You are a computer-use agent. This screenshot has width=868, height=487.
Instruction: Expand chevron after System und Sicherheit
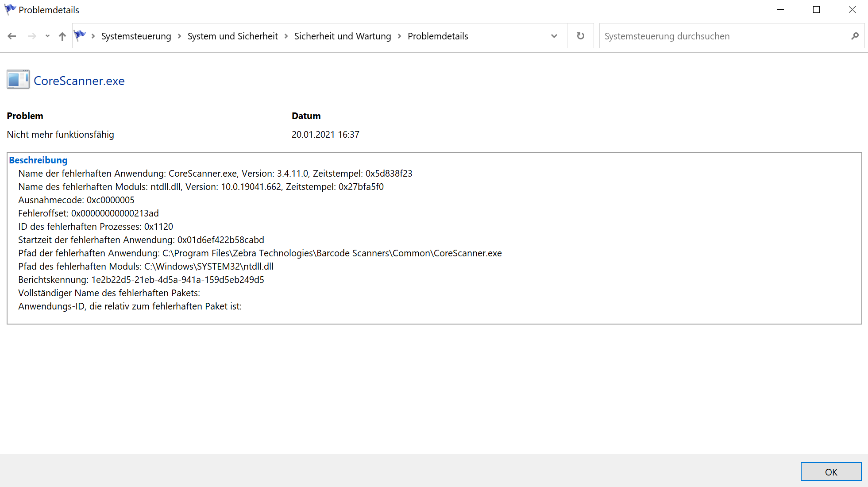286,36
